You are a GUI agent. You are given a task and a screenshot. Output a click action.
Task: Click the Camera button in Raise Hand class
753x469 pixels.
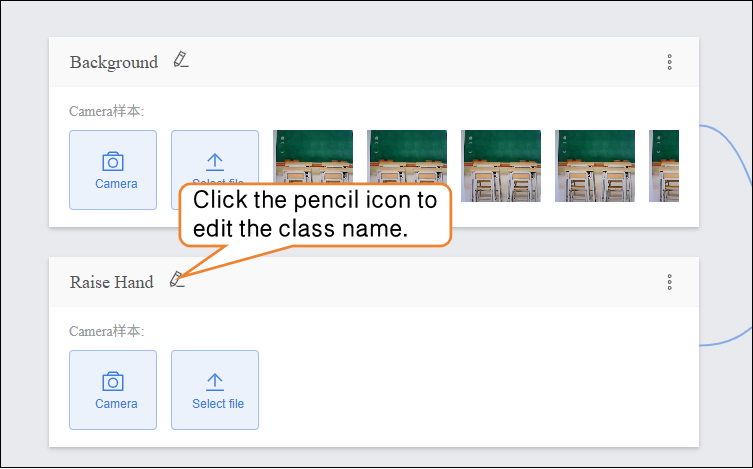pyautogui.click(x=113, y=390)
